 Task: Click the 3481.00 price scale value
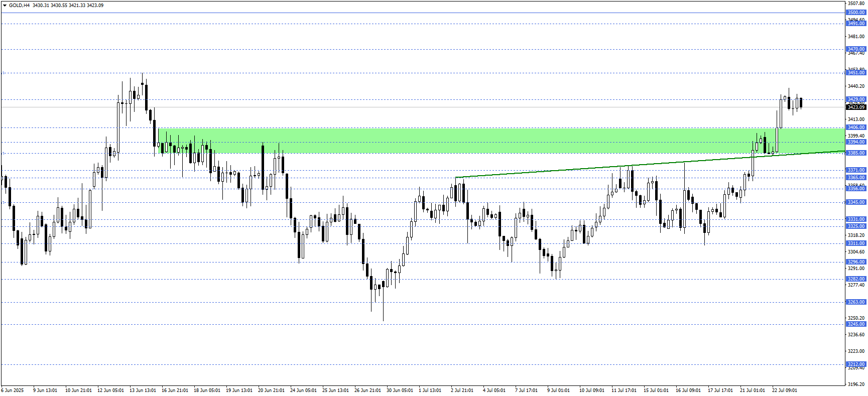tap(856, 37)
